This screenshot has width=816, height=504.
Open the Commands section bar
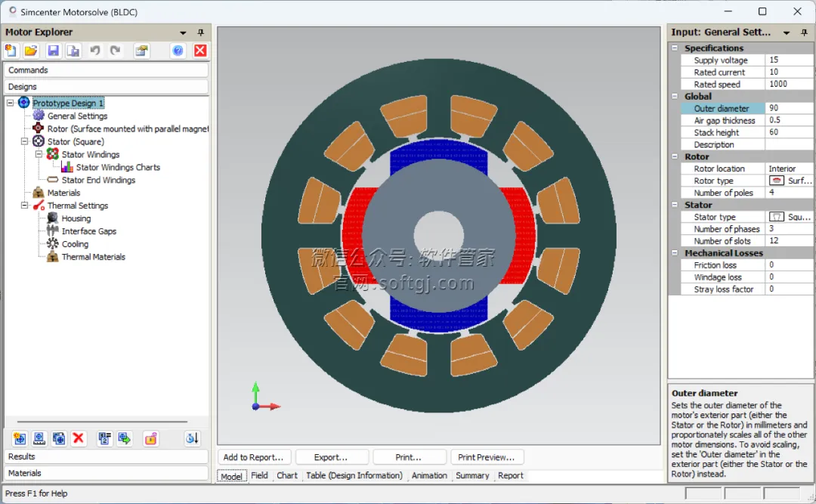pos(107,70)
